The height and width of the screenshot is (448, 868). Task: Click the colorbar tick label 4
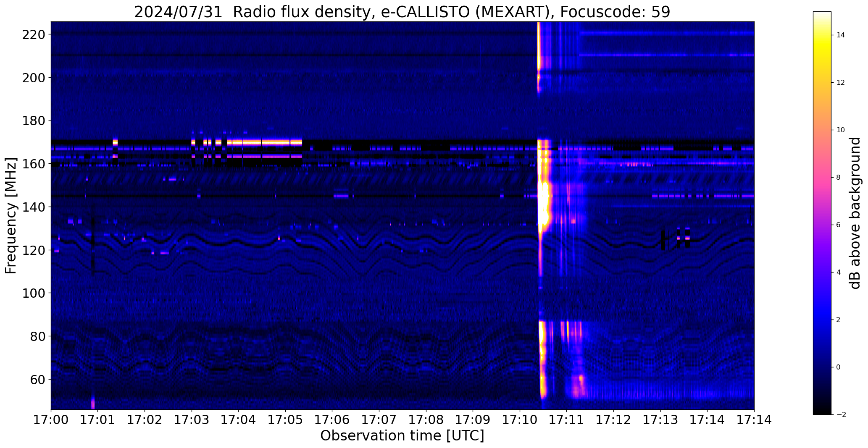pyautogui.click(x=839, y=272)
